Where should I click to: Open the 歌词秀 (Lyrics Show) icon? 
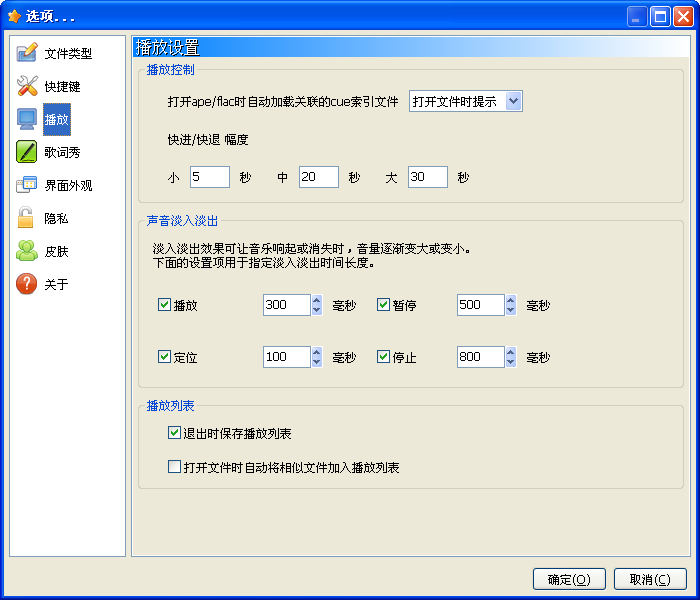[x=27, y=152]
